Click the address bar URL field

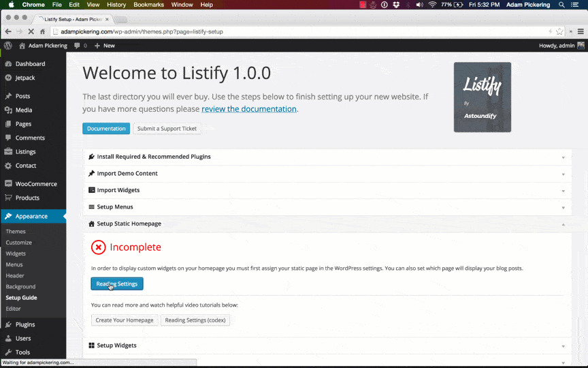pos(300,31)
